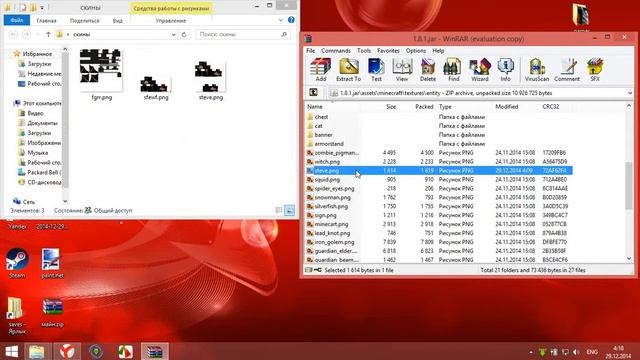Image resolution: width=640 pixels, height=360 pixels.
Task: Click the Поиск: скины search field
Action: click(243, 35)
